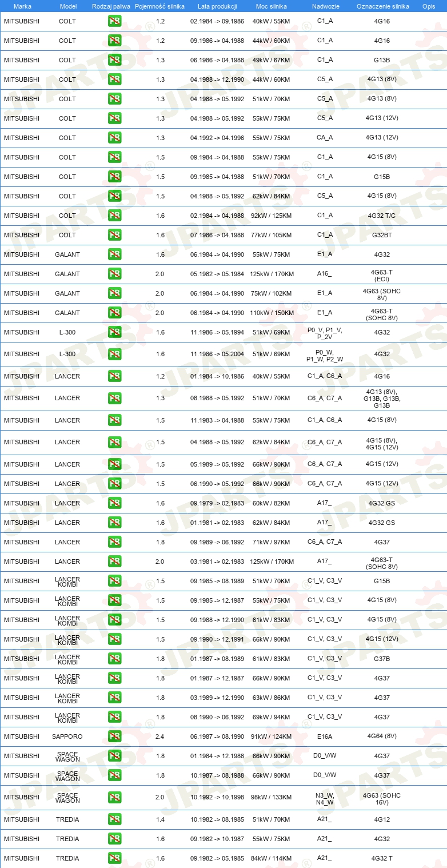447x868 pixels.
Task: Select the fuel icon in the Colt 09.1984 -> 04.1988 row
Action: [x=114, y=157]
